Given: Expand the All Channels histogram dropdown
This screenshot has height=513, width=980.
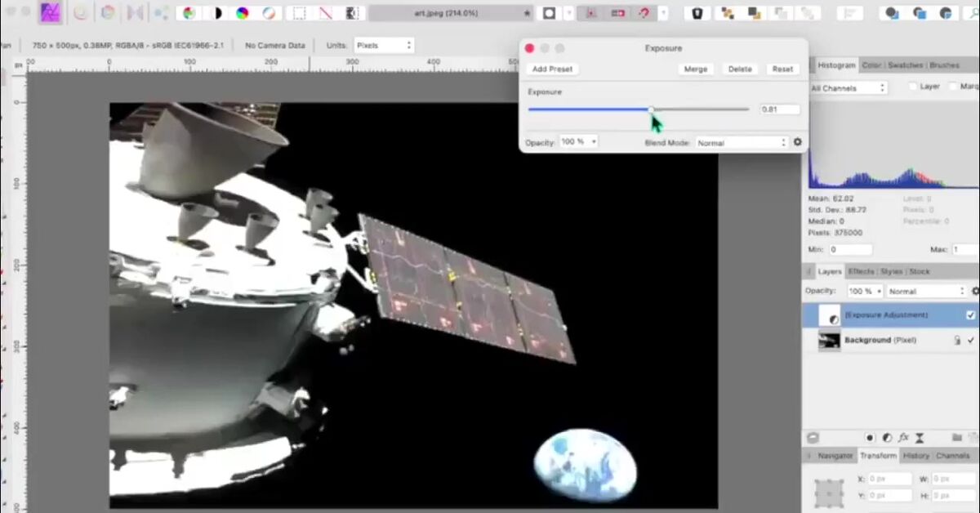Looking at the screenshot, I should pyautogui.click(x=848, y=87).
